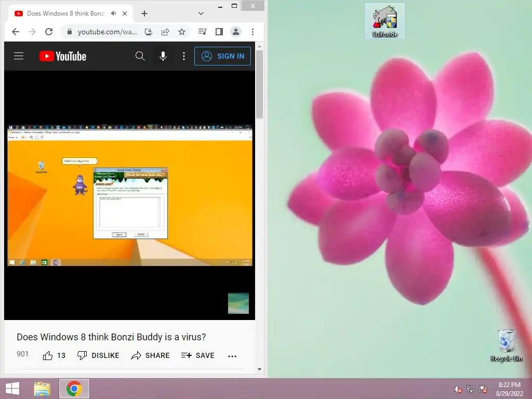
Task: Toggle Chrome side panel
Action: (219, 32)
